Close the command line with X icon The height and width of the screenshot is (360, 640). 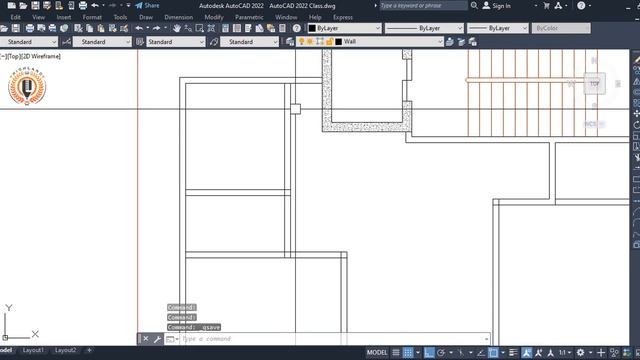146,339
